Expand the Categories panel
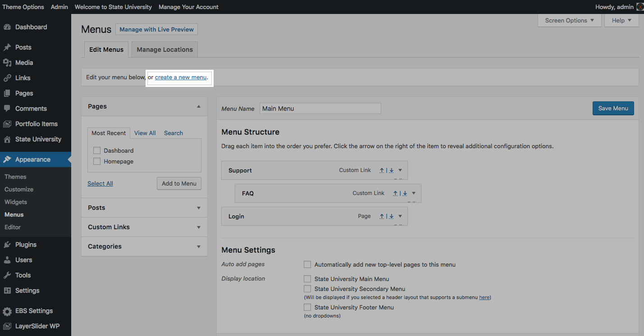Viewport: 644px width, 336px height. click(x=199, y=246)
